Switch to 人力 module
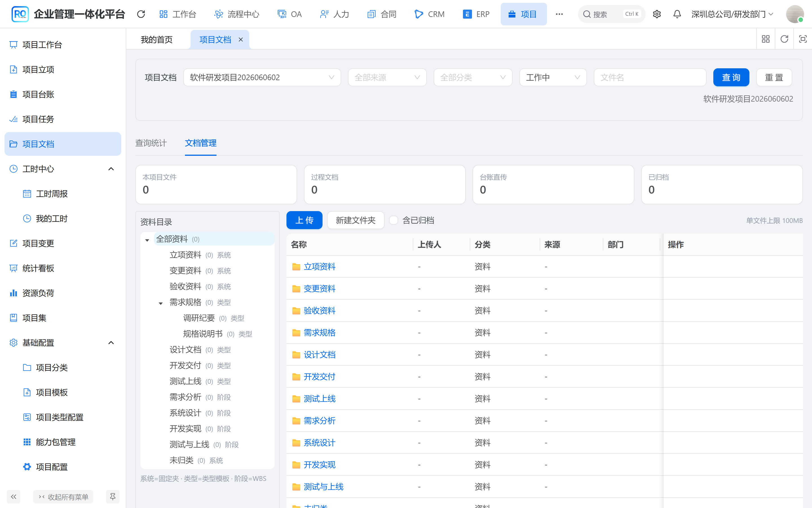The image size is (812, 508). pos(335,14)
